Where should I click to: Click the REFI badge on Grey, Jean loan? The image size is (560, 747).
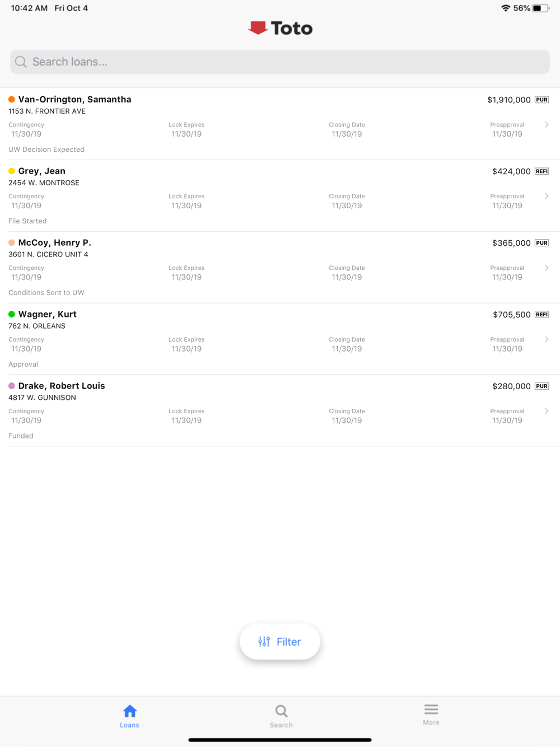coord(542,171)
